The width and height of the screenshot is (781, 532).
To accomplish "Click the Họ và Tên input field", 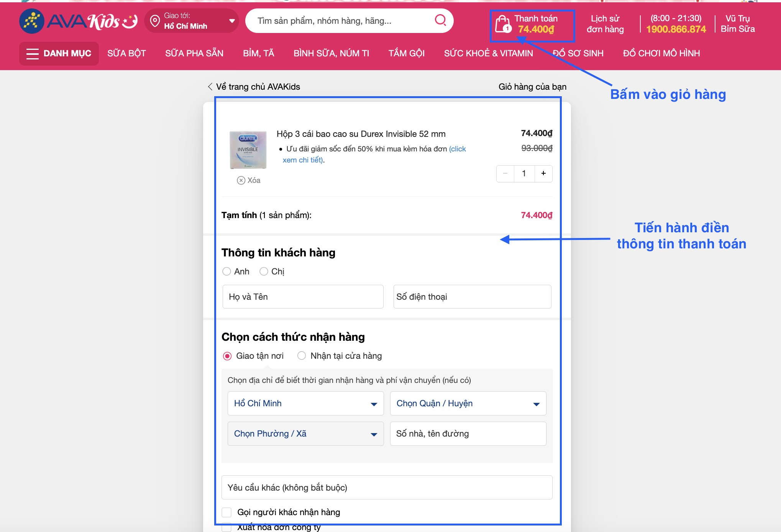I will [303, 297].
